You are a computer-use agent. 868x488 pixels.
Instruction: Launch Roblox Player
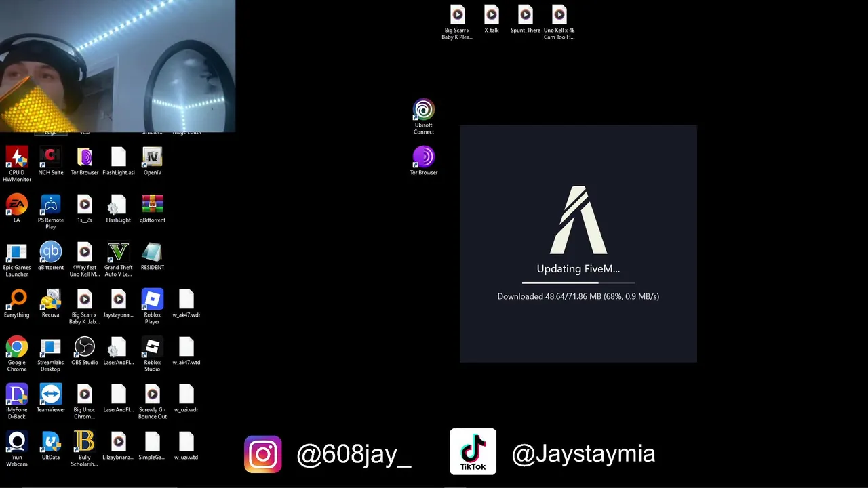153,306
